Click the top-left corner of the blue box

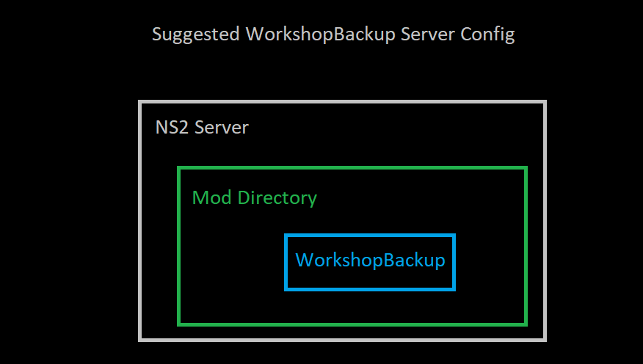(286, 236)
